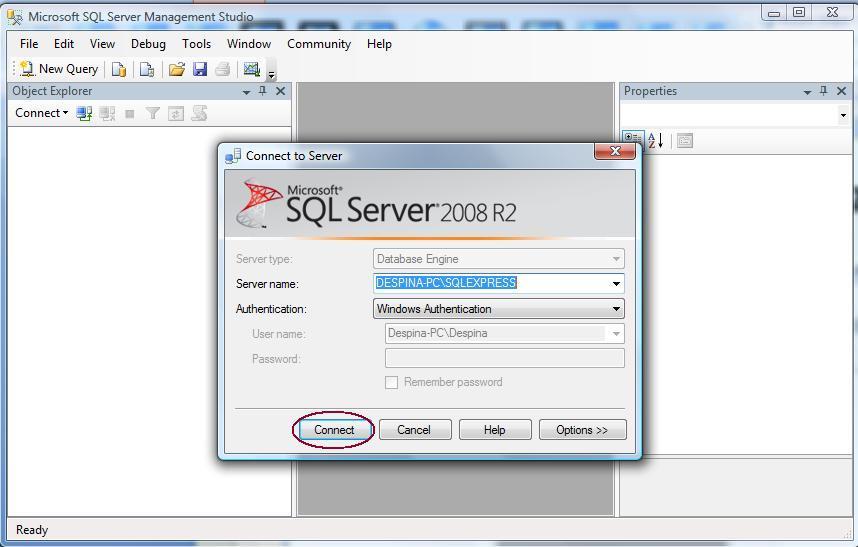Open Database Engine Query icon
Screen dimensions: 858x547
pyautogui.click(x=119, y=69)
